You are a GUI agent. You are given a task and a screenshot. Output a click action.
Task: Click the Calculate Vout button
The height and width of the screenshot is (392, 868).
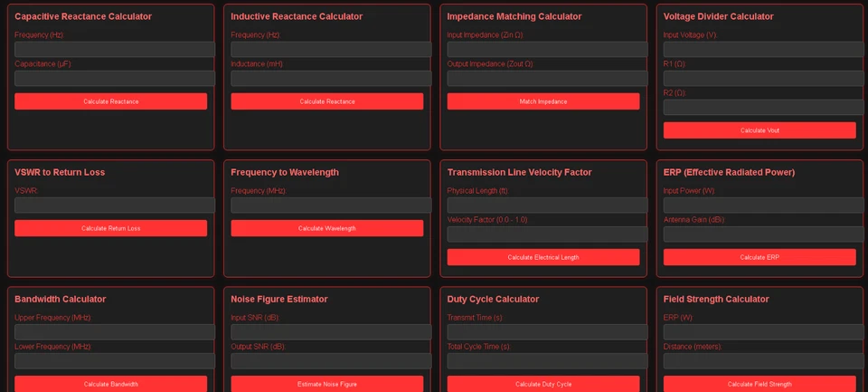(760, 130)
